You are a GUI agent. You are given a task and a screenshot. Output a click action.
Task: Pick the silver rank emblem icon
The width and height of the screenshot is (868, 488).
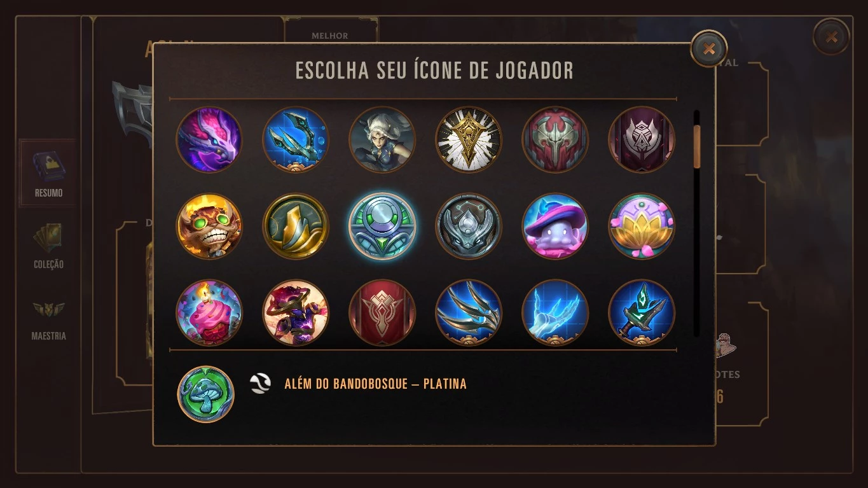tap(469, 226)
